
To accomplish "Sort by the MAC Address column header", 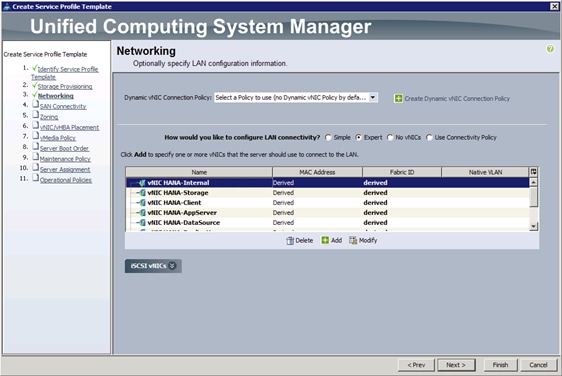I will point(317,172).
